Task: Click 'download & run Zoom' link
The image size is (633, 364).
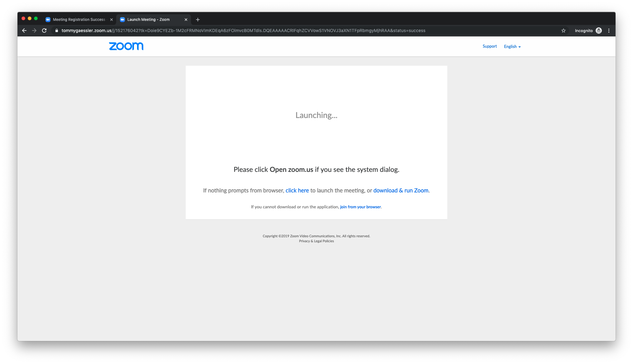Action: [x=401, y=190]
